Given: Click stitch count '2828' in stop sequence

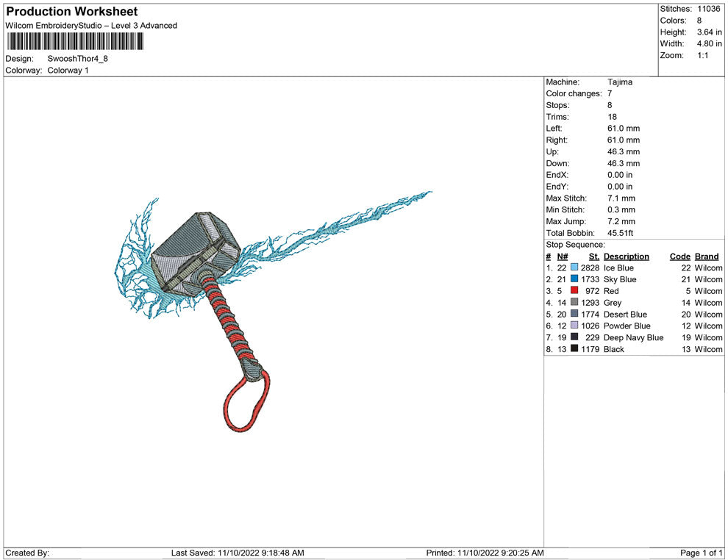Looking at the screenshot, I should point(590,268).
